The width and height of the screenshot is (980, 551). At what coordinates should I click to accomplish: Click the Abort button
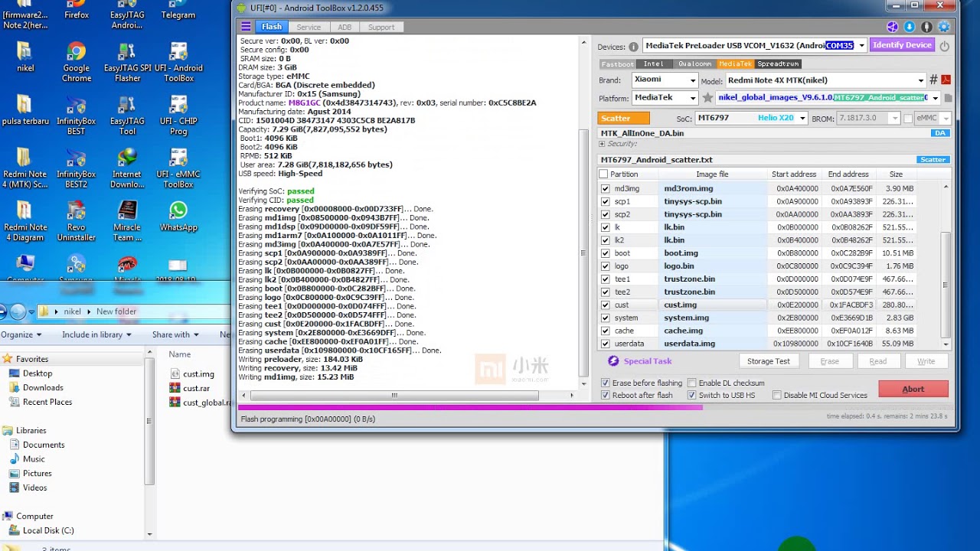(913, 389)
